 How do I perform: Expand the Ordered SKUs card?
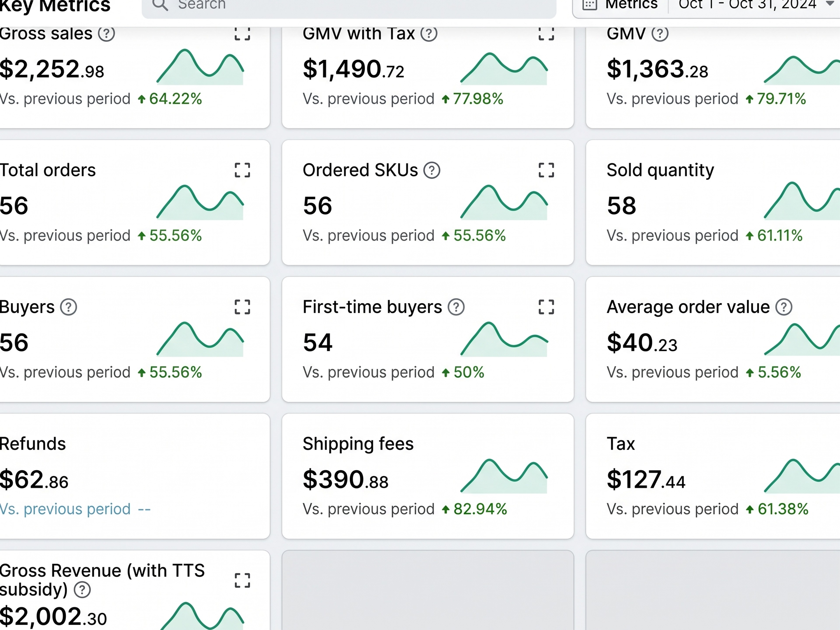546,170
